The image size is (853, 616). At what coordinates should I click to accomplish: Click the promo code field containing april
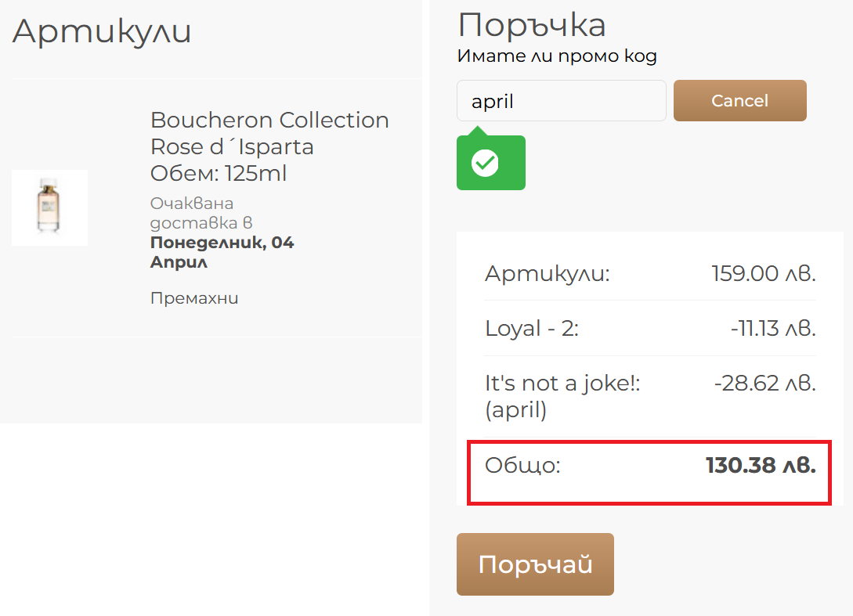tap(561, 101)
